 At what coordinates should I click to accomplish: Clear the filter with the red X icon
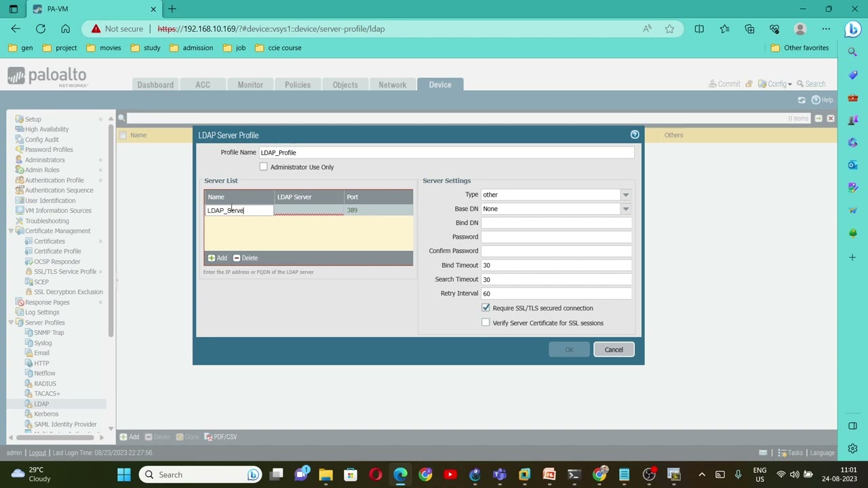(x=831, y=118)
